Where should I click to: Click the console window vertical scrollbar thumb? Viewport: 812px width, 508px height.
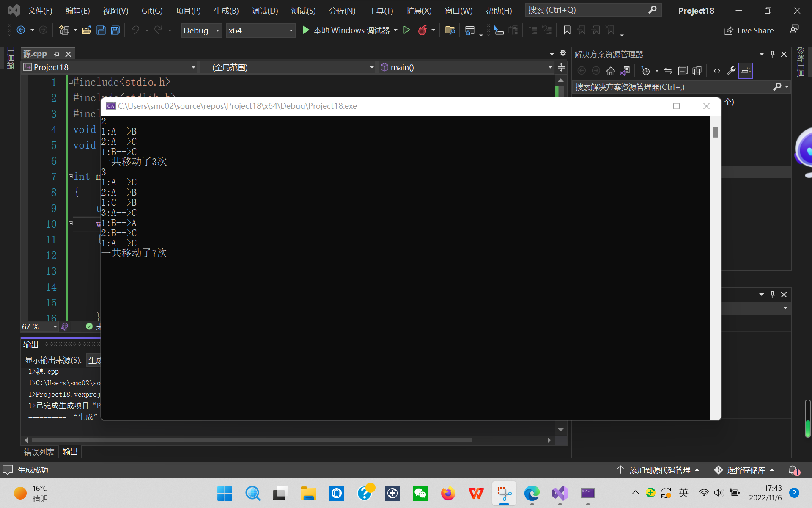tap(716, 132)
